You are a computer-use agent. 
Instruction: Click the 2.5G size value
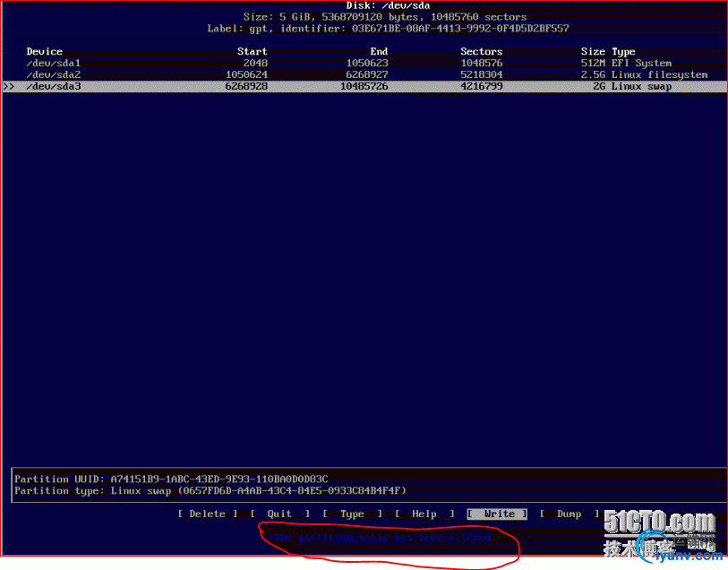click(x=593, y=74)
